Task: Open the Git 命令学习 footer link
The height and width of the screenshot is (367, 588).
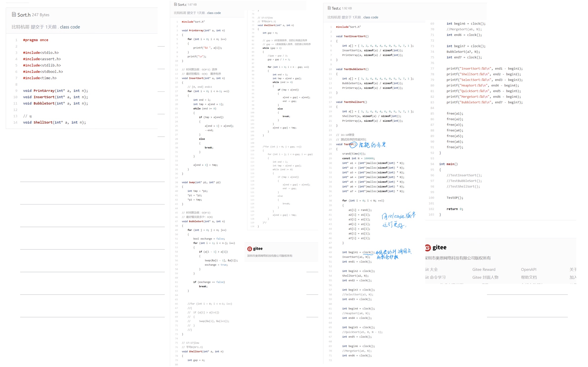Action: 436,277
